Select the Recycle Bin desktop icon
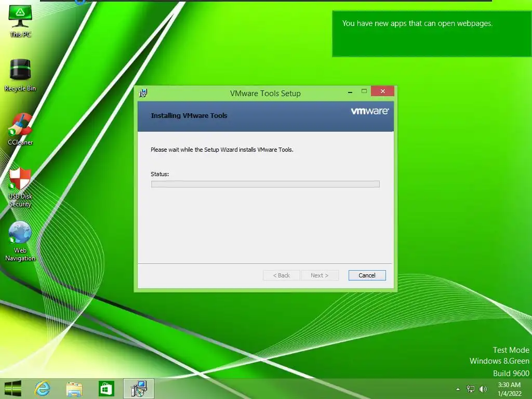532x399 pixels. click(20, 75)
